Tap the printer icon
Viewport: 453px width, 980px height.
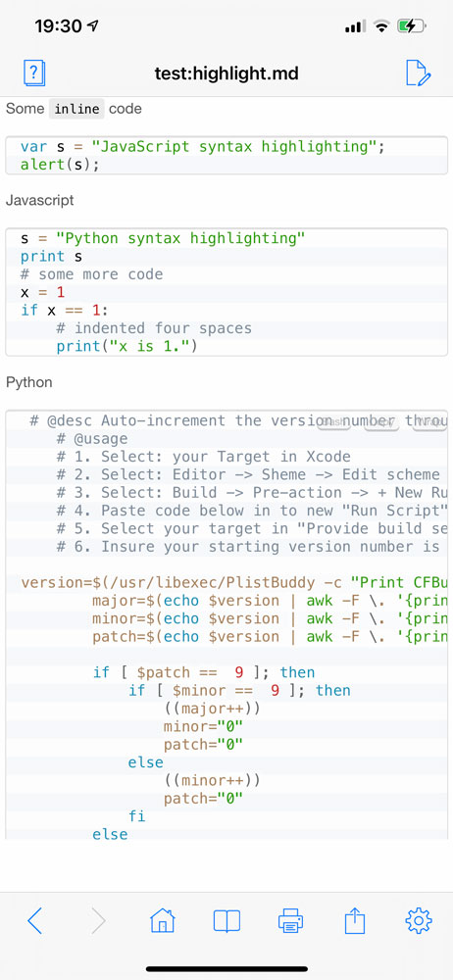click(x=291, y=921)
